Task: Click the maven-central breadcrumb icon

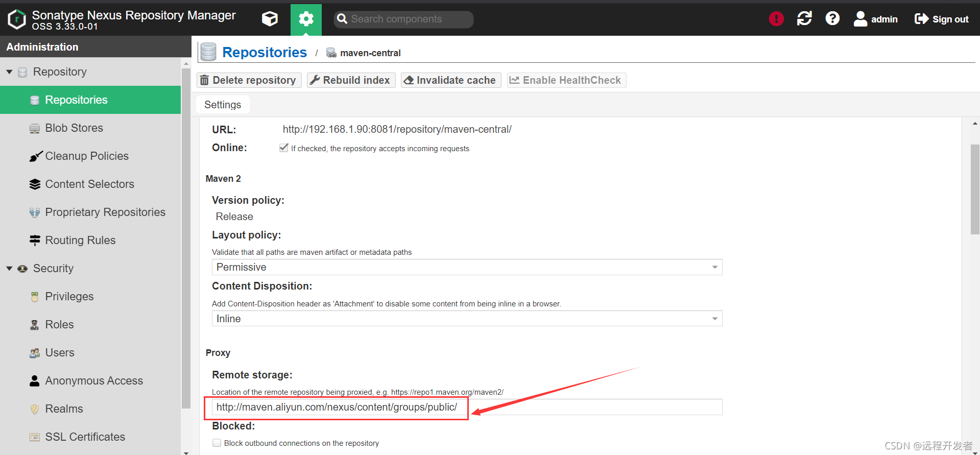Action: coord(331,53)
